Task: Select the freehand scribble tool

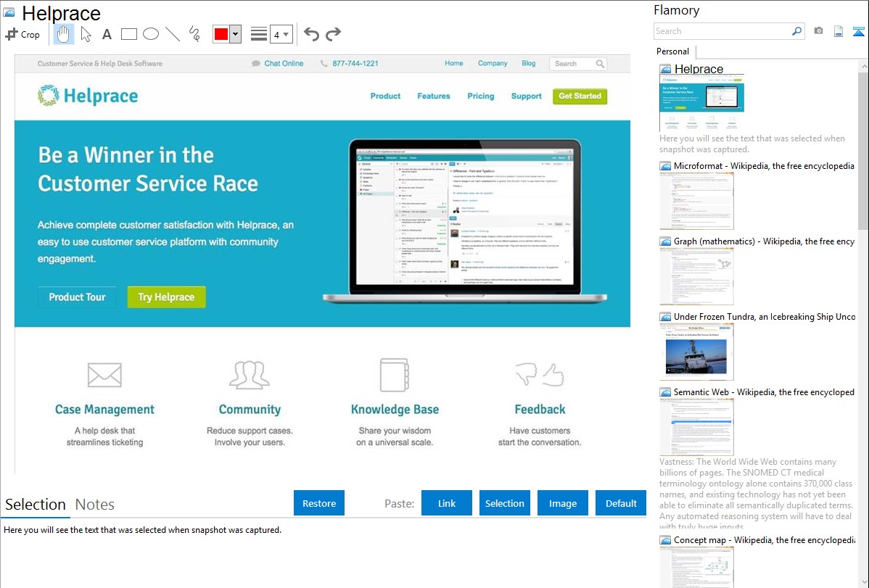Action: coord(194,34)
